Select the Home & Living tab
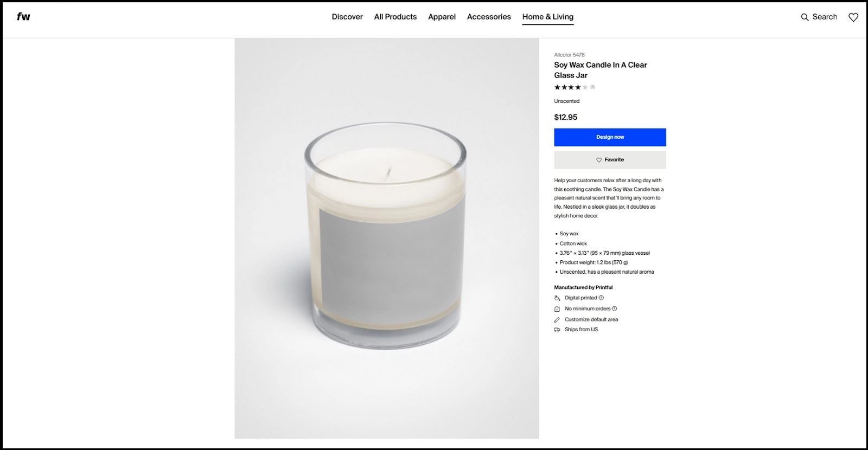 pyautogui.click(x=548, y=17)
